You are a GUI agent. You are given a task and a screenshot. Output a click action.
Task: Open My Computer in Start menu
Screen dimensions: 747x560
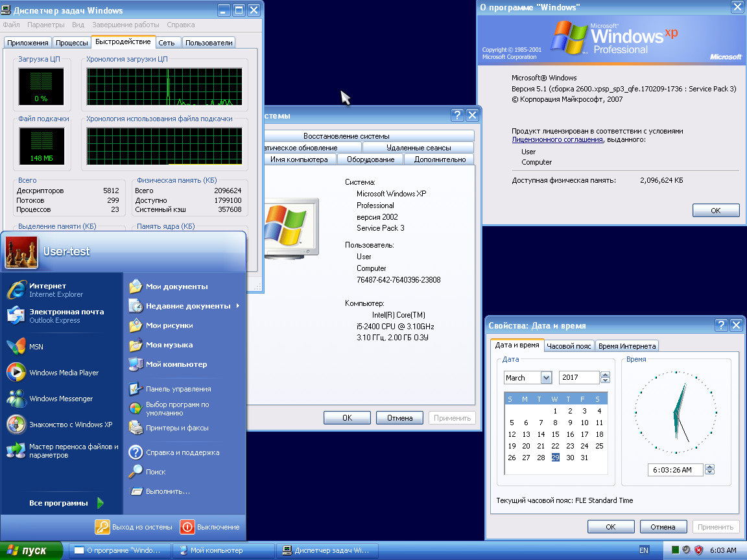[176, 364]
